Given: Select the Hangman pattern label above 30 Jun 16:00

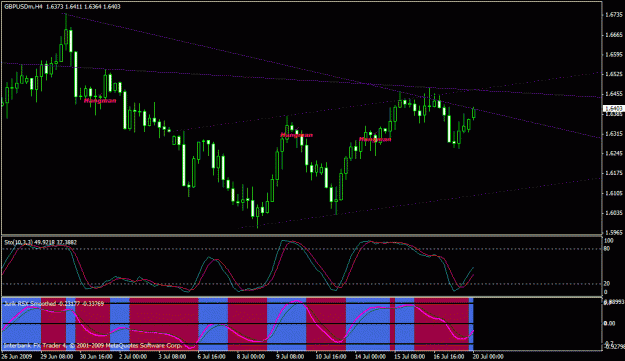Looking at the screenshot, I should [100, 101].
